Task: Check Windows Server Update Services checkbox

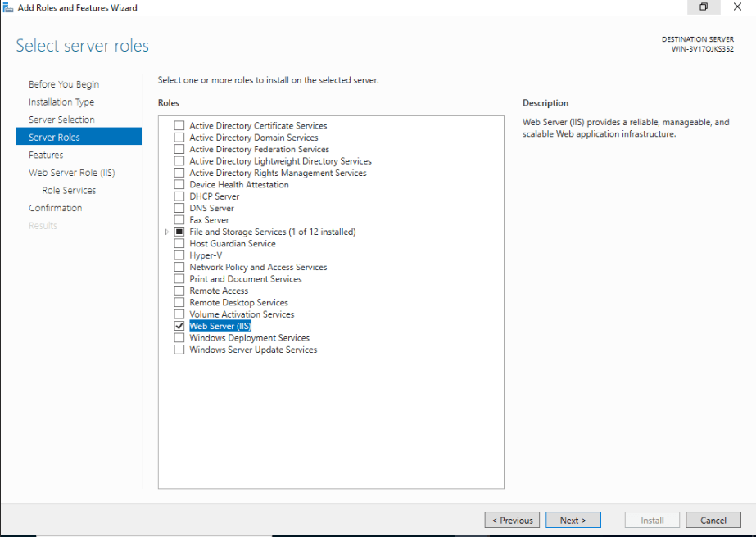Action: (179, 350)
